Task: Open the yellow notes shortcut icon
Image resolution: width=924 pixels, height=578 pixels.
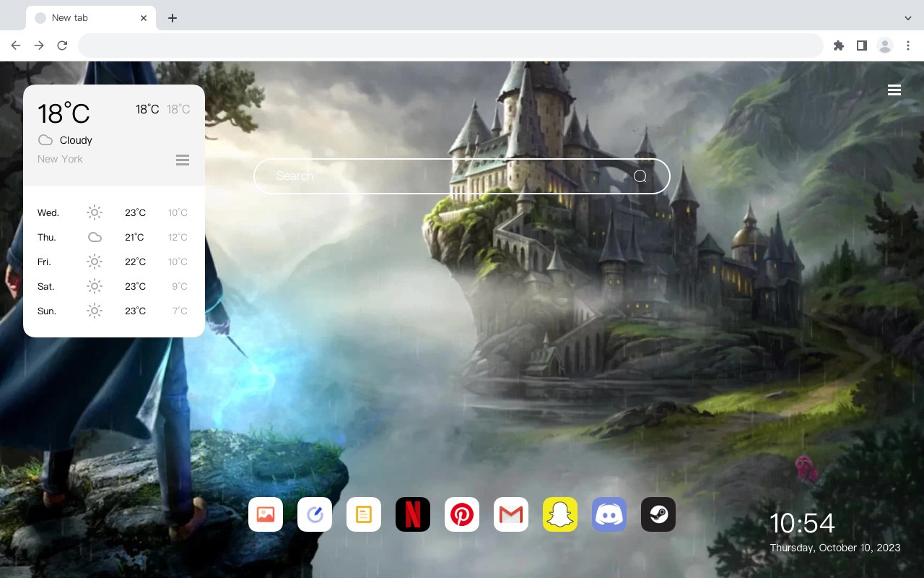Action: pyautogui.click(x=364, y=514)
